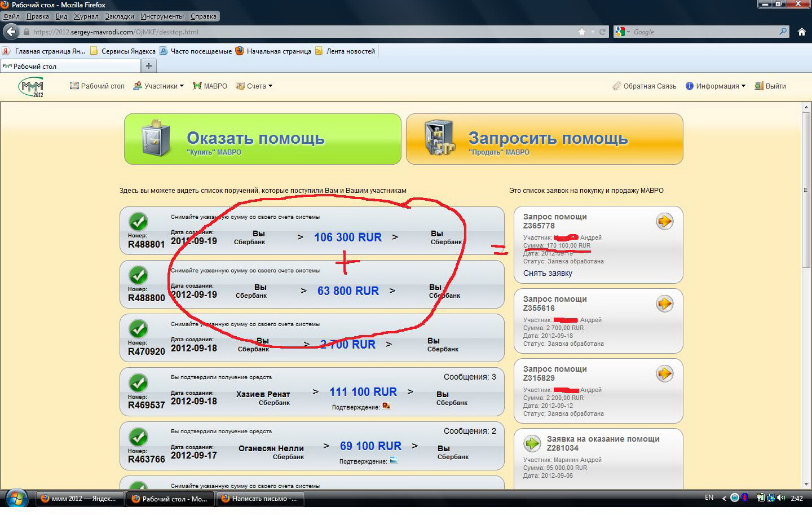Click Запросить помощь orange button
The image size is (812, 515).
coord(545,139)
